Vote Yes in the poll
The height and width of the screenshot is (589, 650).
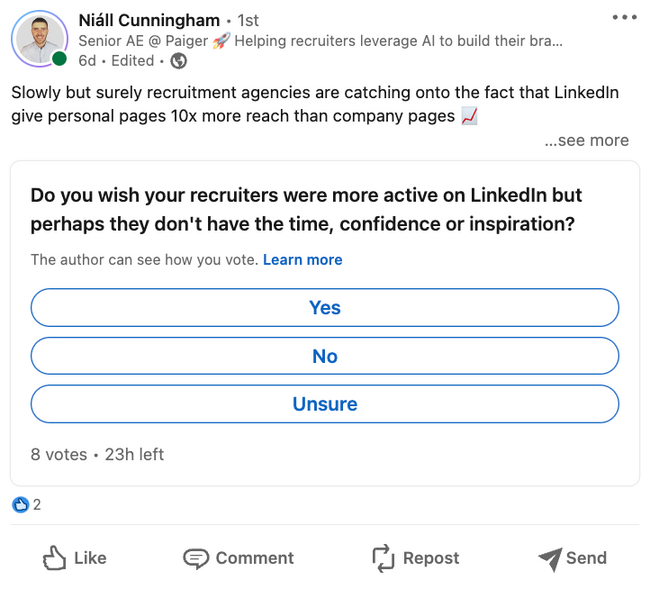pos(325,308)
